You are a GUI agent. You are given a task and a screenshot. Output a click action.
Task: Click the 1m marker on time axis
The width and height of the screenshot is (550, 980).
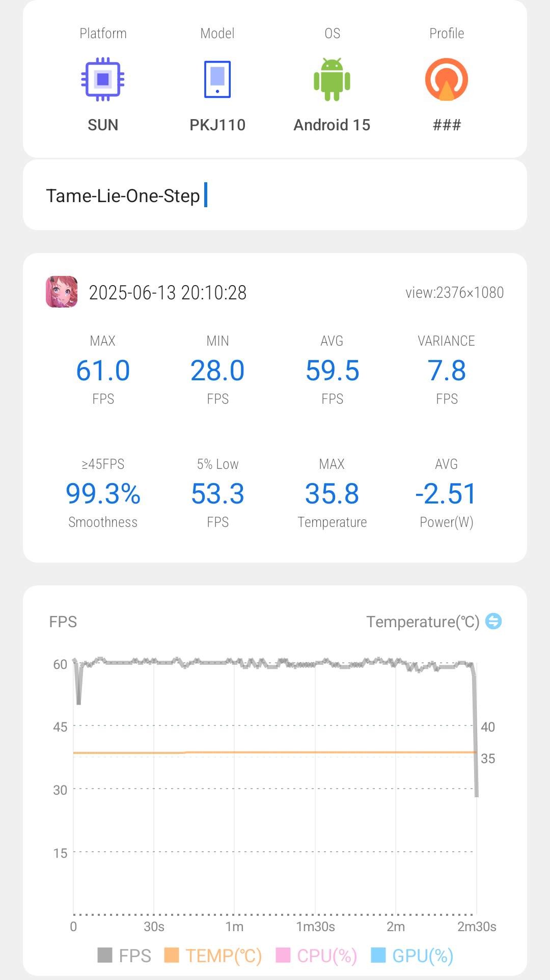pos(234,927)
